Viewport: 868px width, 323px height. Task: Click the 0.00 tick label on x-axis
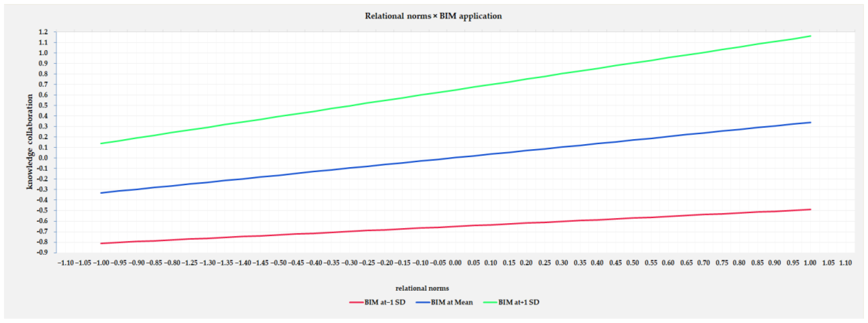coord(455,263)
